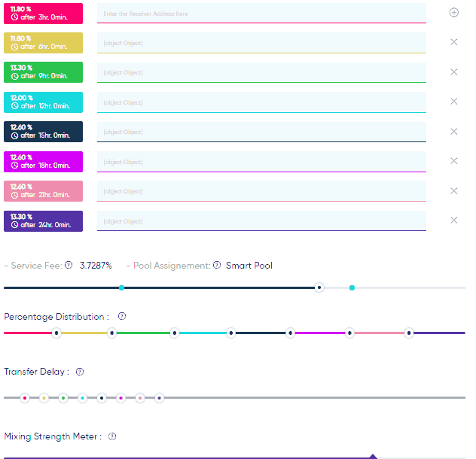Delete the cyan 12hr address row

pos(453,102)
